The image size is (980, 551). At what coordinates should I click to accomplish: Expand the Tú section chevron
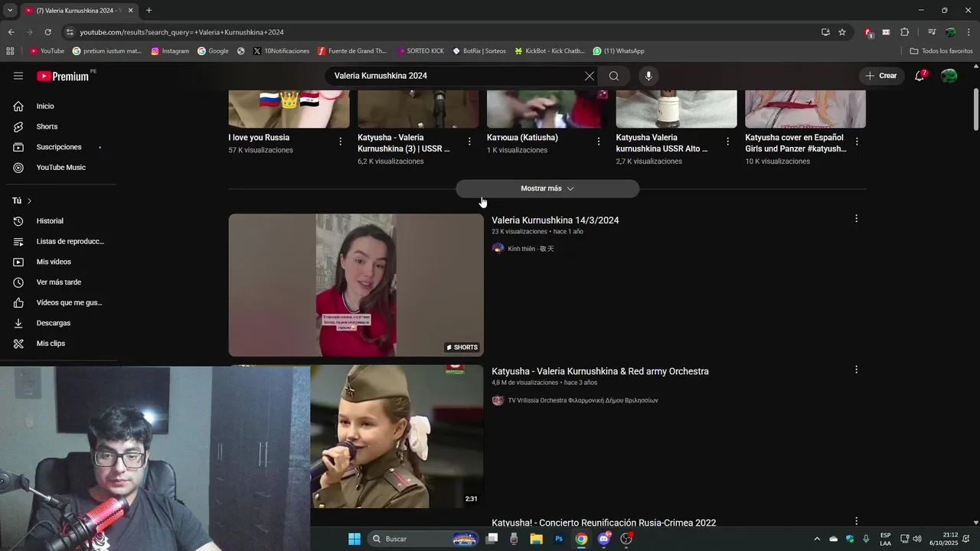tap(29, 201)
